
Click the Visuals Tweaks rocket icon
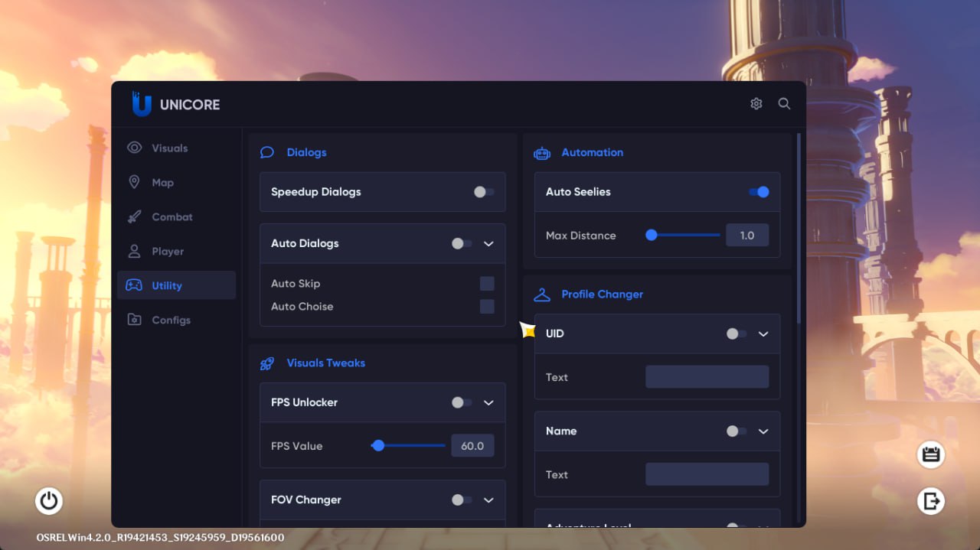[266, 363]
